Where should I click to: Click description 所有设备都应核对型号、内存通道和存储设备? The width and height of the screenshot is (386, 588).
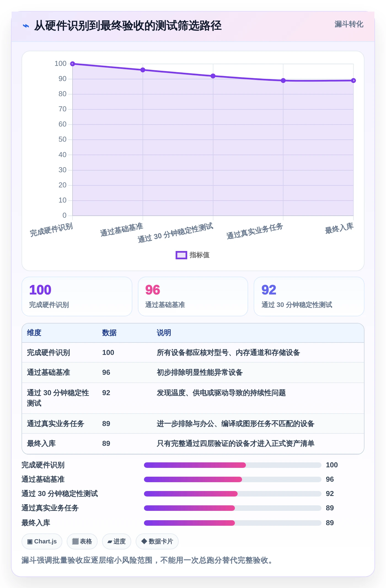coord(228,353)
